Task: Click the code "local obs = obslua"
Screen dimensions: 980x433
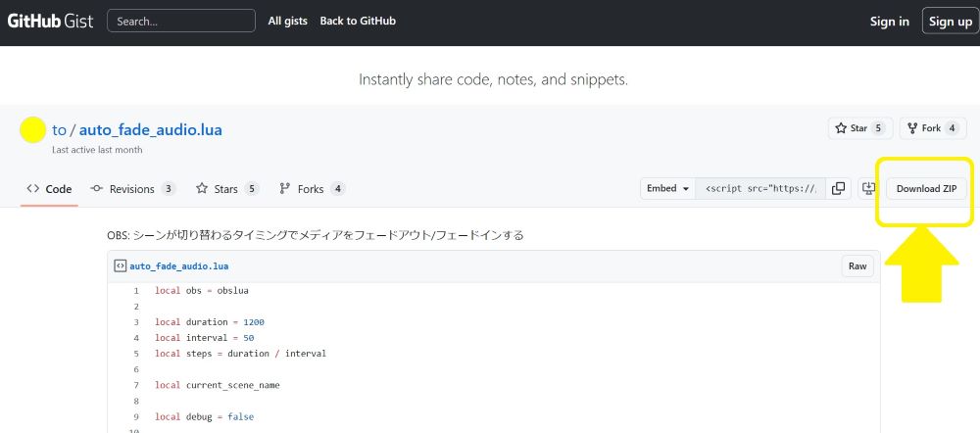Action: [202, 291]
